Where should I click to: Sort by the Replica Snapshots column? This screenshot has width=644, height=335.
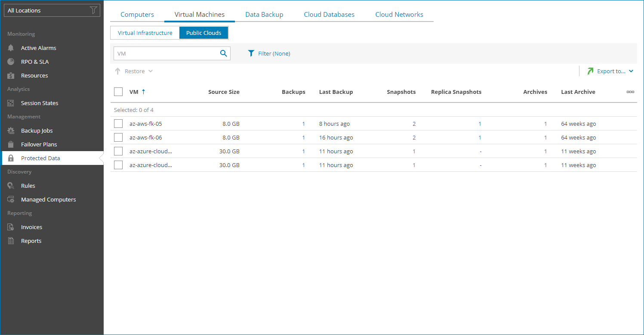pos(456,92)
